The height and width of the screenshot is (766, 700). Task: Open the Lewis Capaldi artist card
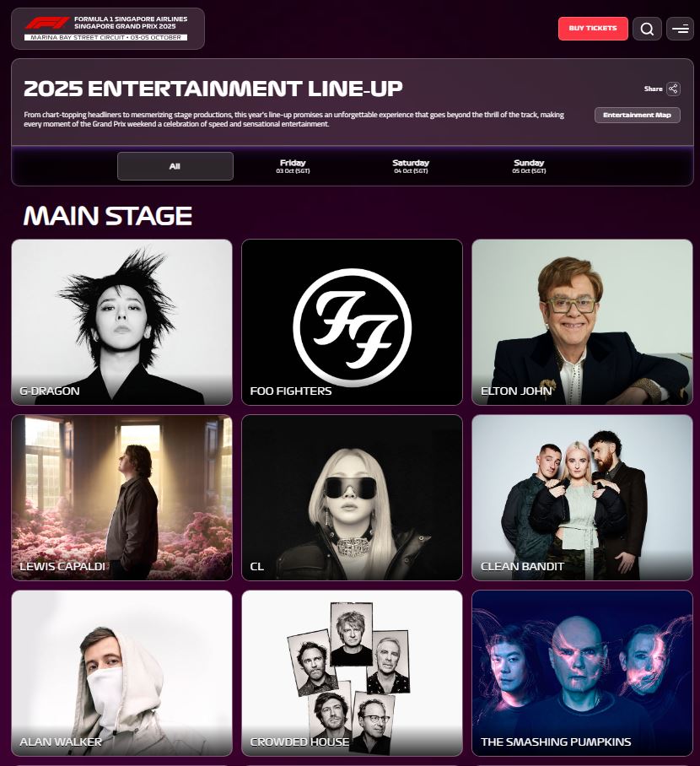(x=121, y=498)
